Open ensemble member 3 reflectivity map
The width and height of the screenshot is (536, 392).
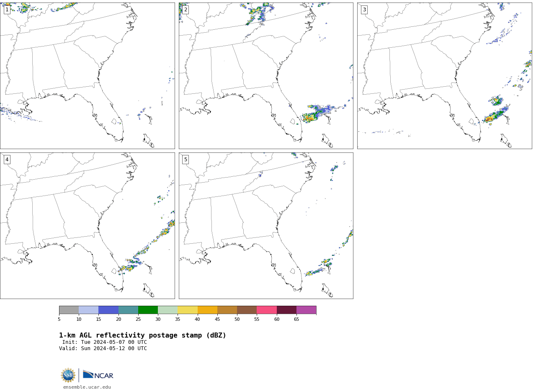click(x=444, y=76)
